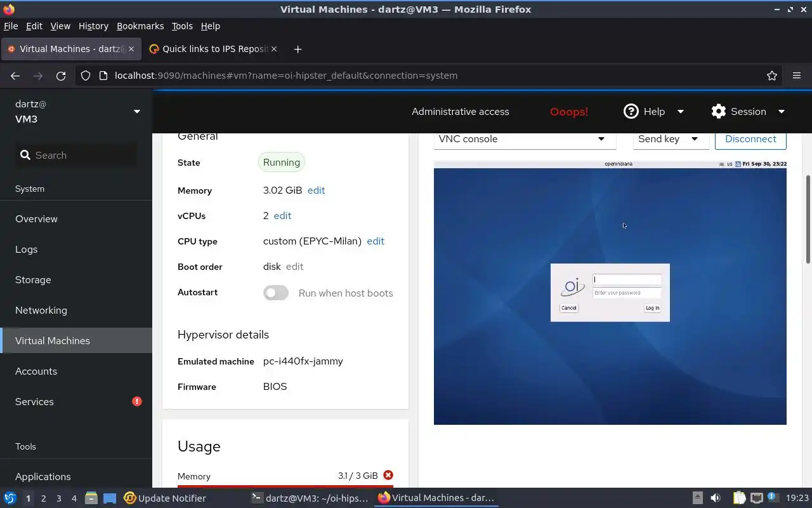This screenshot has height=508, width=812.
Task: Edit the CPU type
Action: tap(376, 241)
